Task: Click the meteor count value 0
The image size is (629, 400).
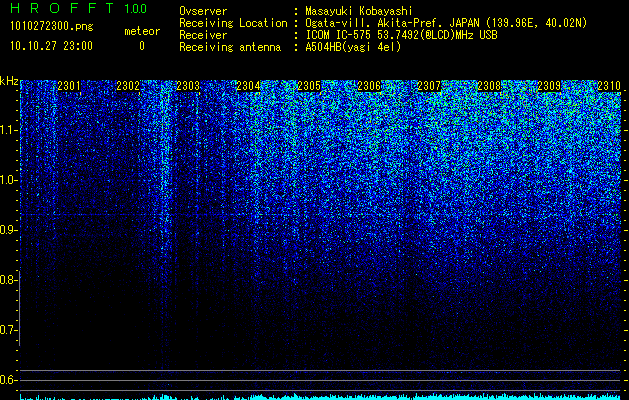Action: coord(142,46)
